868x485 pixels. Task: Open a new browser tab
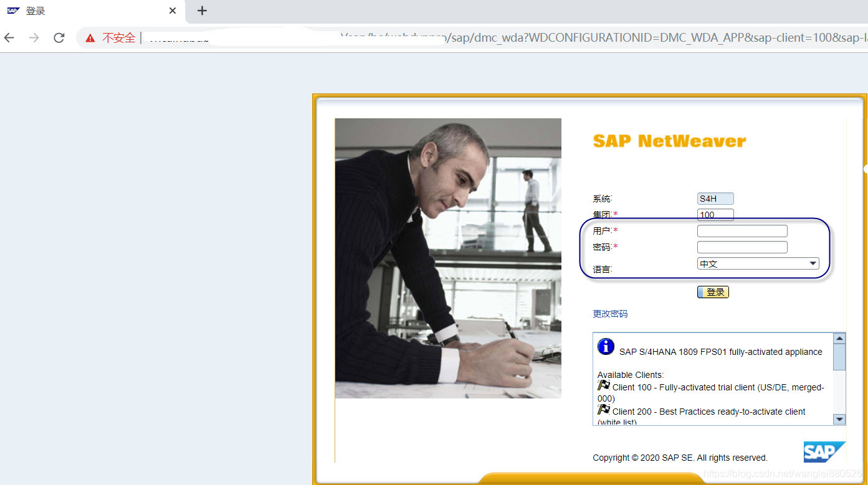tap(202, 11)
